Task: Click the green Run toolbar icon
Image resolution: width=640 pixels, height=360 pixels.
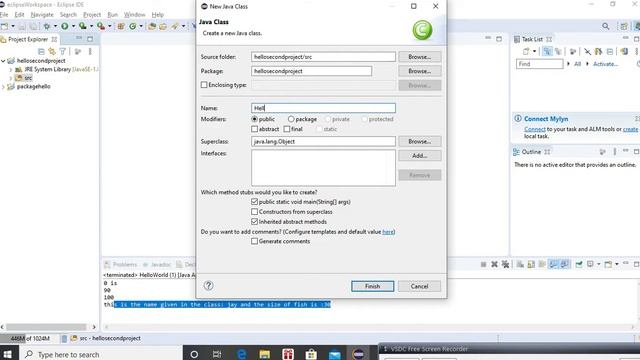Action: pos(64,26)
